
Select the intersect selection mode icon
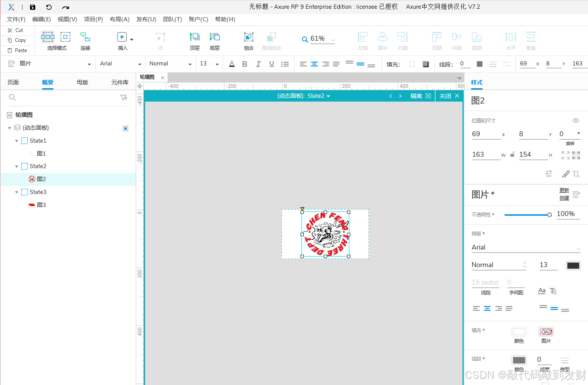[x=48, y=37]
